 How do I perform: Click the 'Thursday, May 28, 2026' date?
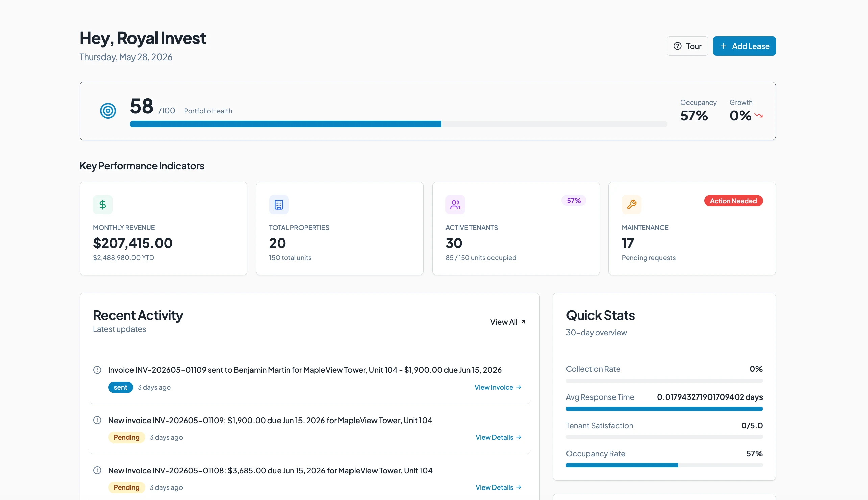[x=126, y=57]
